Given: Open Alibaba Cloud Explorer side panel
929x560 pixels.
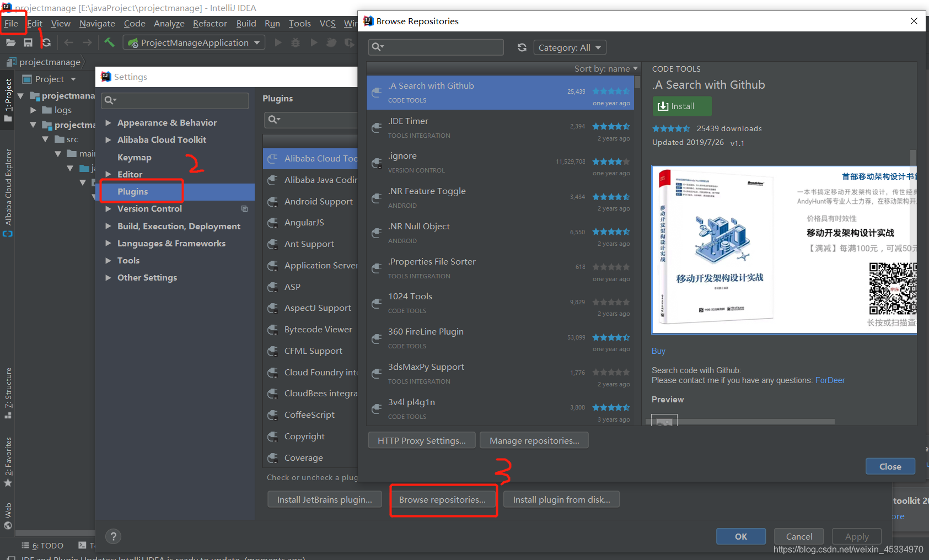Looking at the screenshot, I should pos(8,193).
